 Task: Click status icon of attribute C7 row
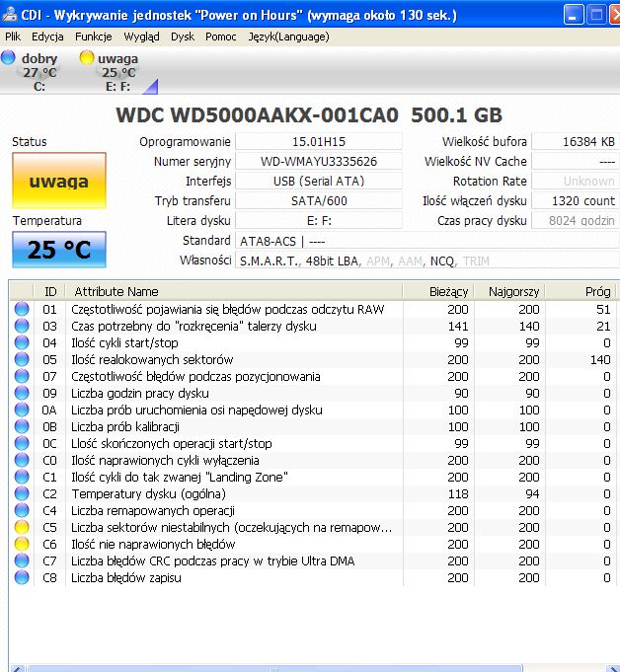pyautogui.click(x=22, y=560)
